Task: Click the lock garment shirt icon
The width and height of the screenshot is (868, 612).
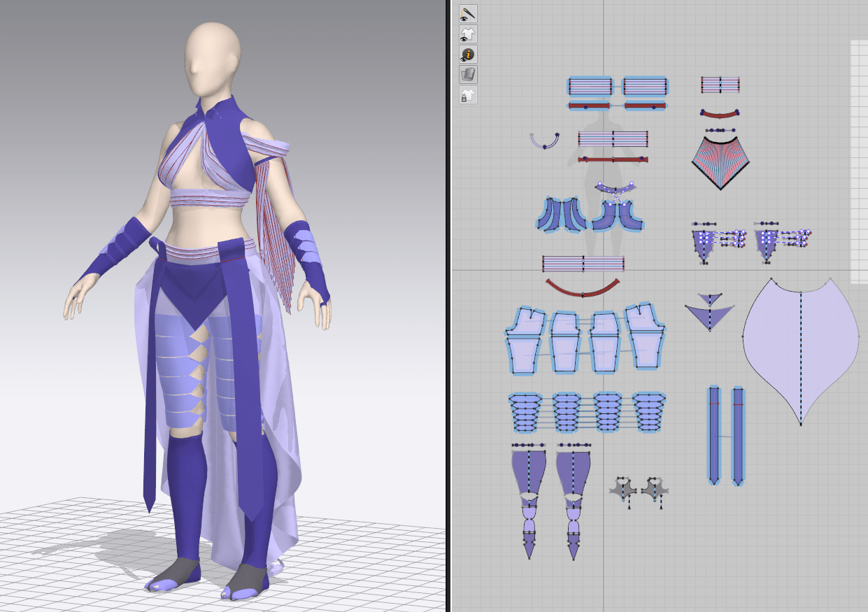Action: pyautogui.click(x=468, y=95)
